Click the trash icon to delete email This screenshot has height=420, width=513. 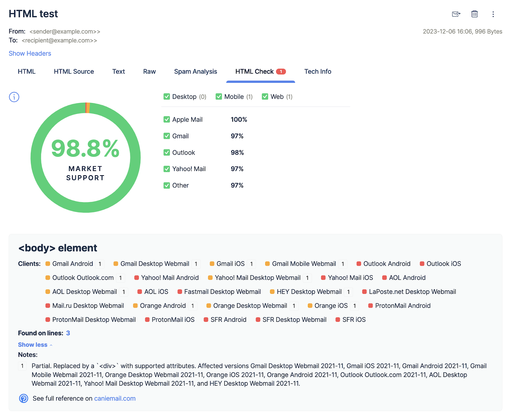tap(475, 14)
